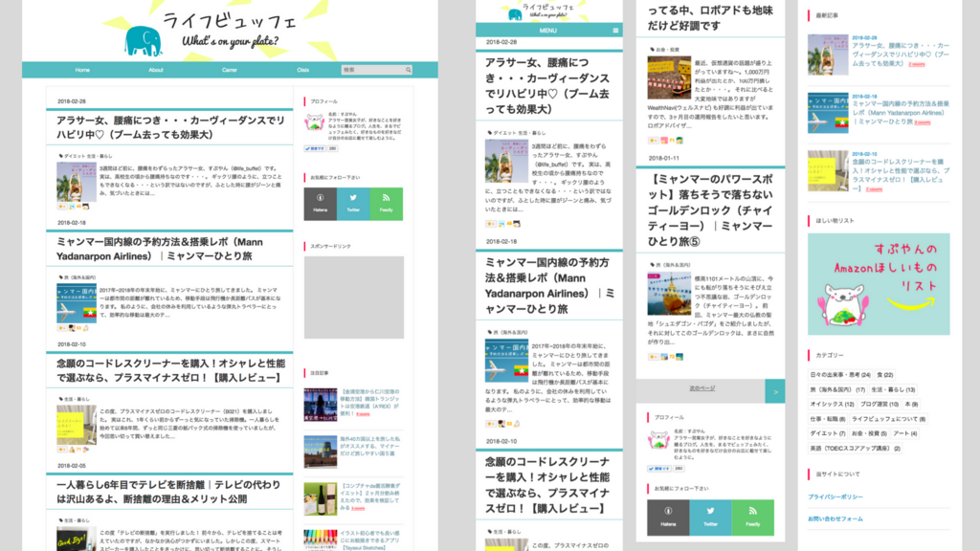Click the star icon under the desktop コードレスクリーナー post
980x551 pixels.
pos(61,450)
